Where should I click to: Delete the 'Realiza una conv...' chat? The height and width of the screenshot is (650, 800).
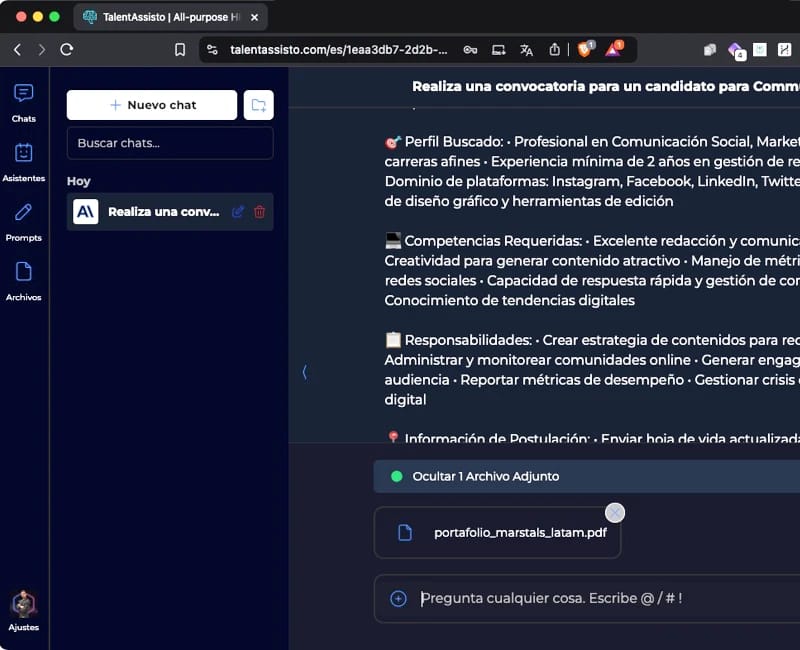[x=260, y=212]
